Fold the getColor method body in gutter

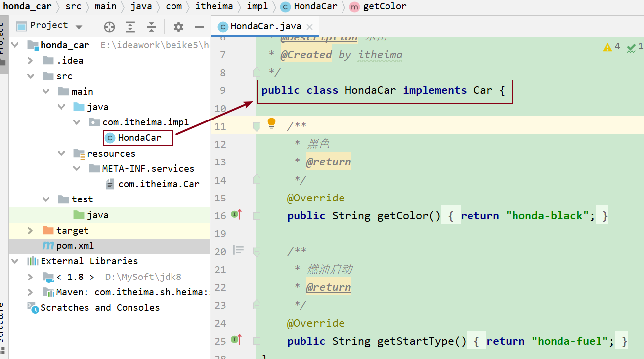[257, 216]
